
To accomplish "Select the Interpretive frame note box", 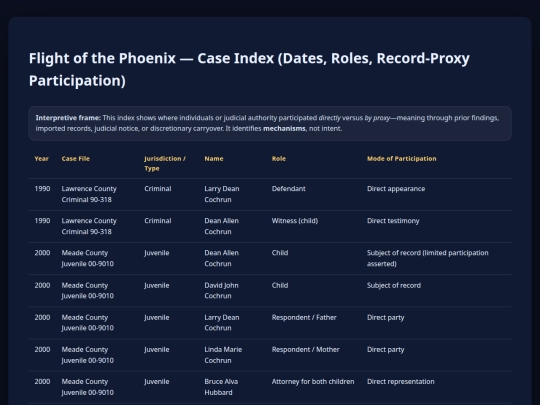I will (270, 123).
